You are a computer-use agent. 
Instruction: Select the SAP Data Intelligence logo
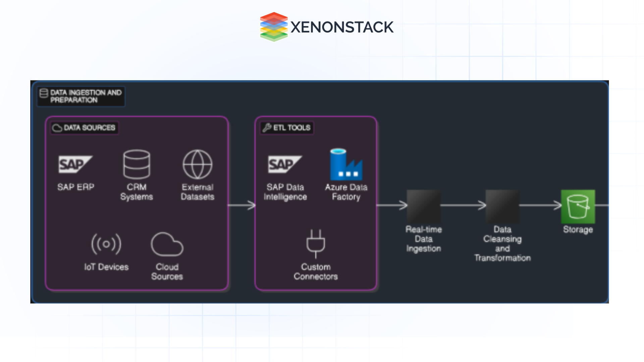pos(285,165)
